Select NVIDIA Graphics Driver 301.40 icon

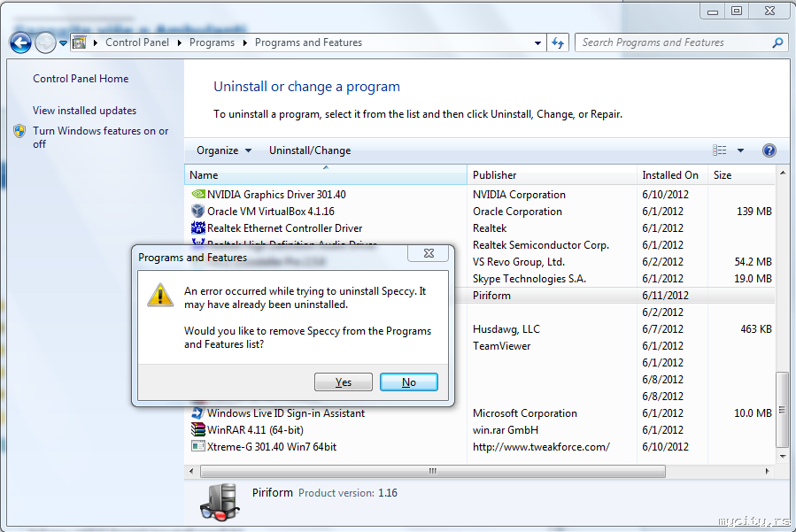pyautogui.click(x=198, y=195)
